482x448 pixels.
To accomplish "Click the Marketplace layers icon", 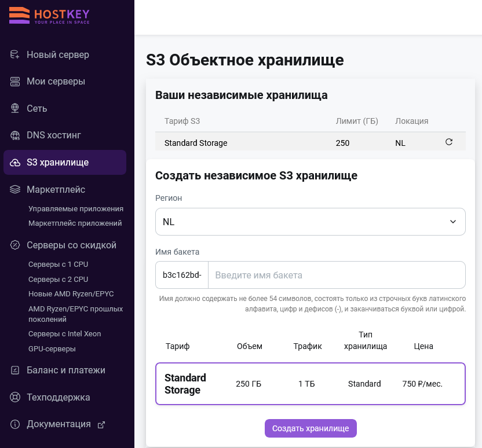I will point(14,189).
